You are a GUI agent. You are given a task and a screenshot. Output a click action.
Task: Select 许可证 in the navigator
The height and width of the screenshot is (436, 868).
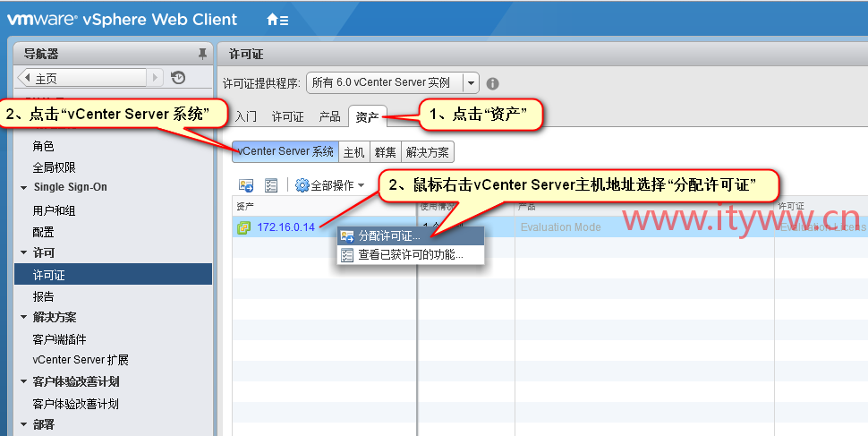pyautogui.click(x=113, y=274)
